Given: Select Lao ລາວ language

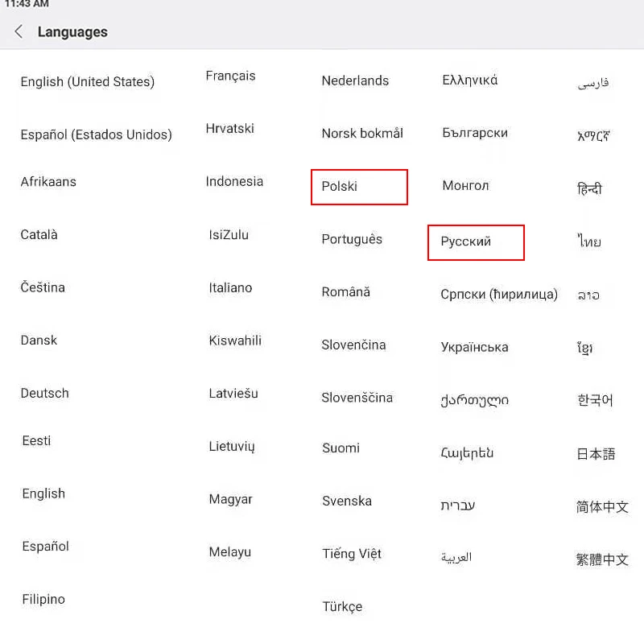Looking at the screenshot, I should coord(588,295).
